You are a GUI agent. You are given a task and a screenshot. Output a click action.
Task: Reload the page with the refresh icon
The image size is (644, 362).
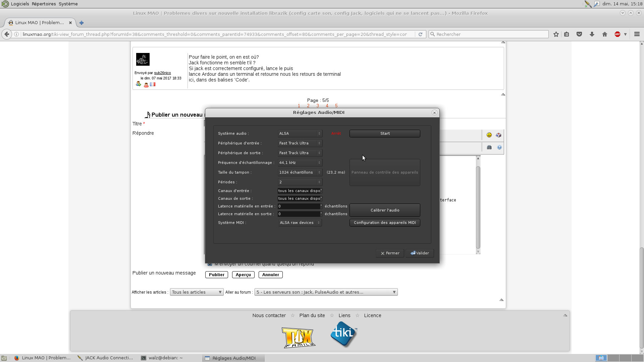point(420,34)
